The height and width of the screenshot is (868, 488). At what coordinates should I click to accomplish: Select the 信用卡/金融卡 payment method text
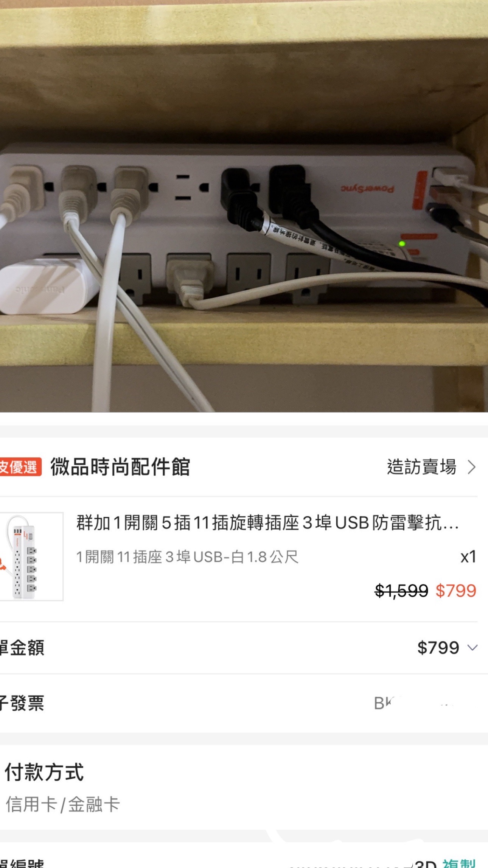63,804
